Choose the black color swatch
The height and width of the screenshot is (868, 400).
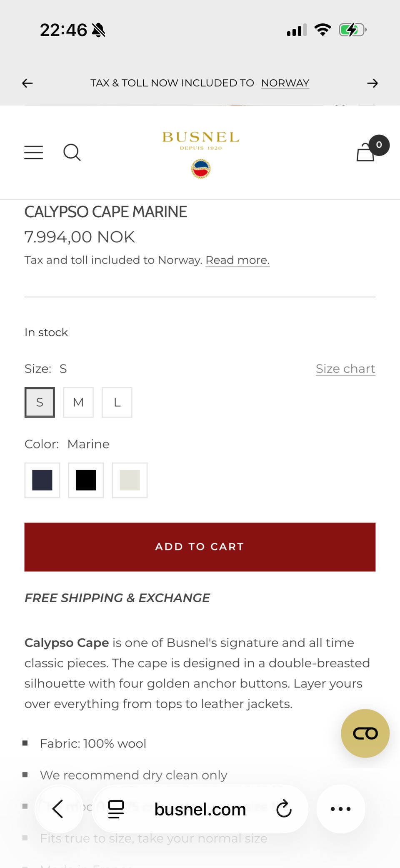86,480
